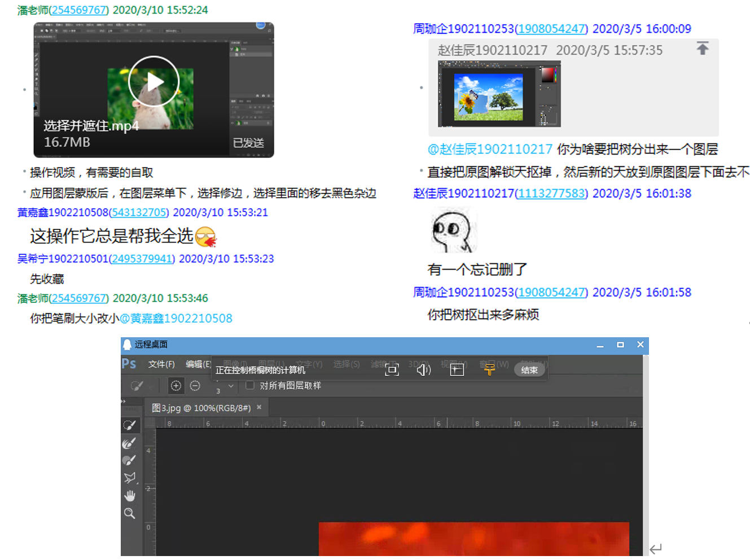Open the brush size dropdown arrow

[231, 386]
